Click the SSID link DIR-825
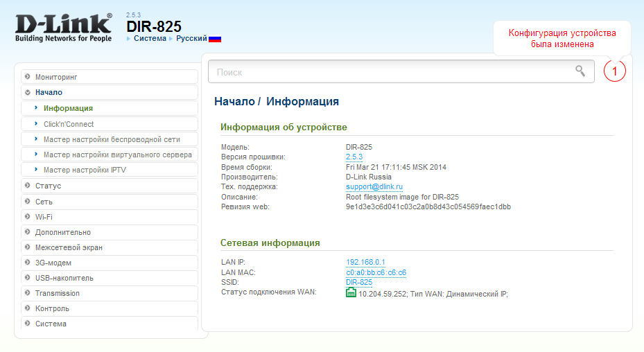The image size is (644, 352). tap(359, 282)
